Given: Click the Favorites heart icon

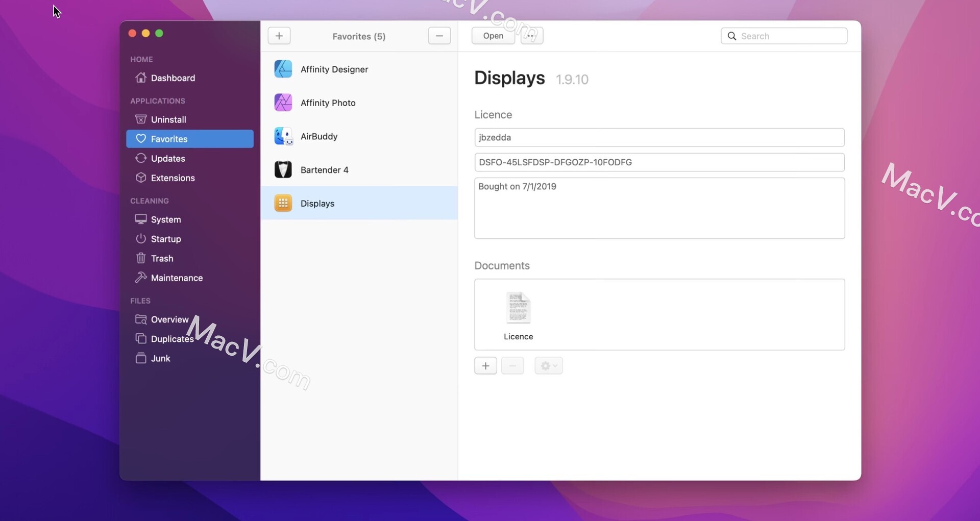Looking at the screenshot, I should click(141, 139).
